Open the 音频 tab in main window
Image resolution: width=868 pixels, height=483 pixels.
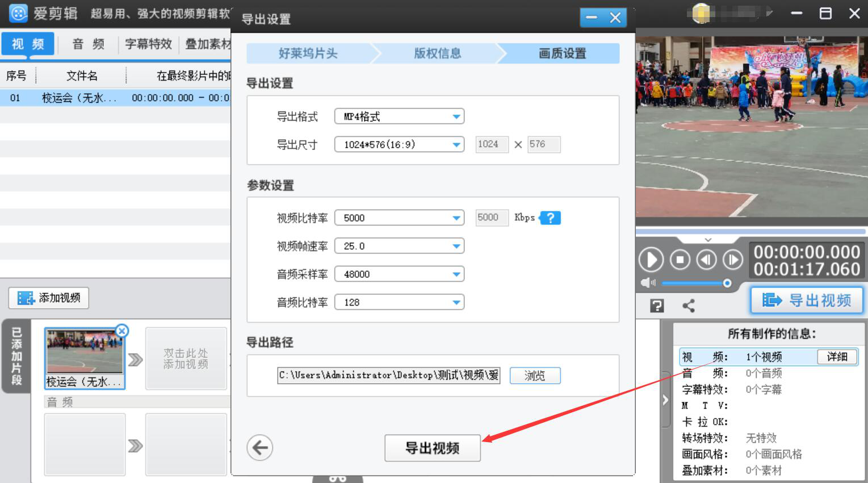point(89,44)
